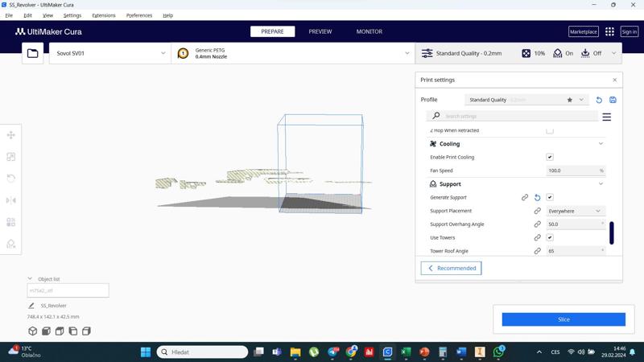The width and height of the screenshot is (644, 362).
Task: Select the Mirror tool in left toolbar
Action: 11,200
